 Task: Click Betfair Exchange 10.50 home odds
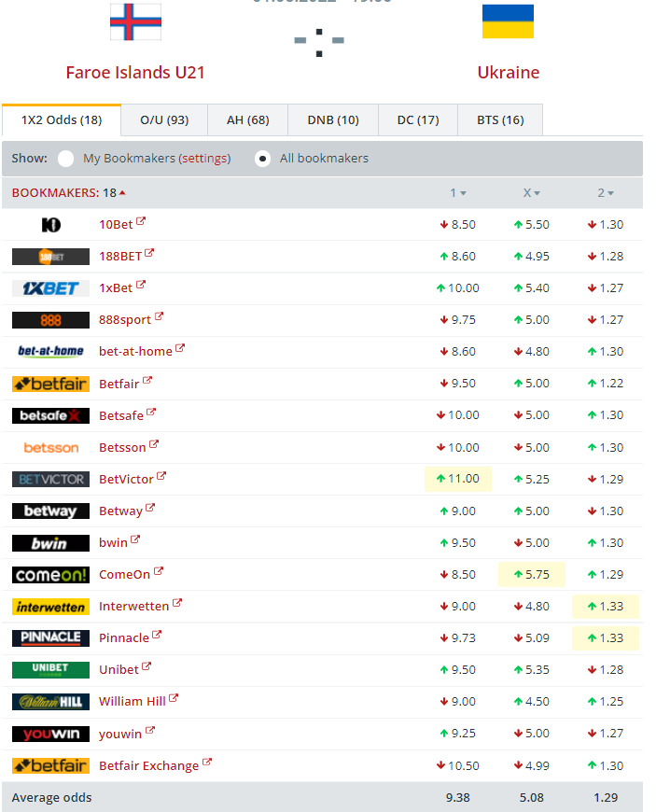(457, 765)
